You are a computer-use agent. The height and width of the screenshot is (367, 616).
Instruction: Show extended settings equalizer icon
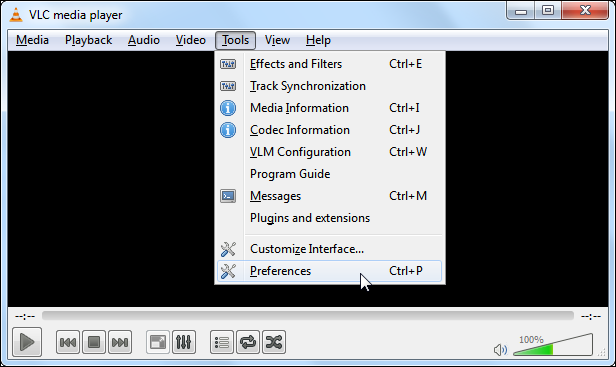pyautogui.click(x=184, y=342)
